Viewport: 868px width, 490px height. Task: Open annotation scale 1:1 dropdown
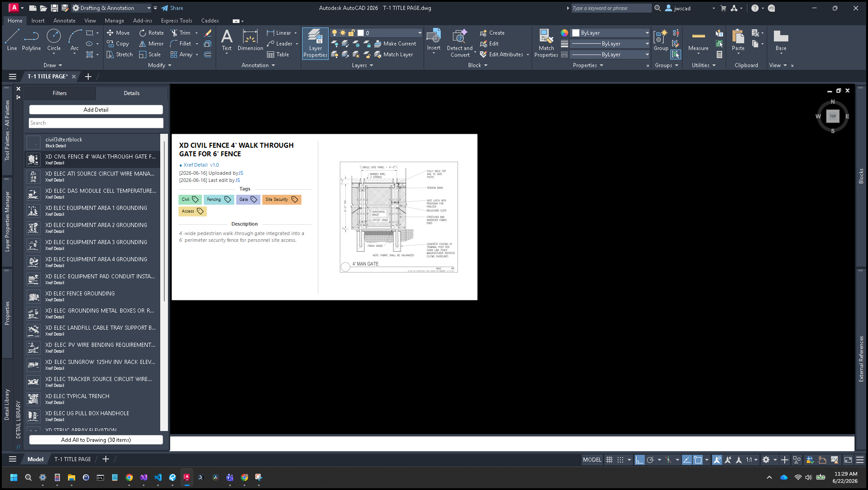(x=752, y=460)
